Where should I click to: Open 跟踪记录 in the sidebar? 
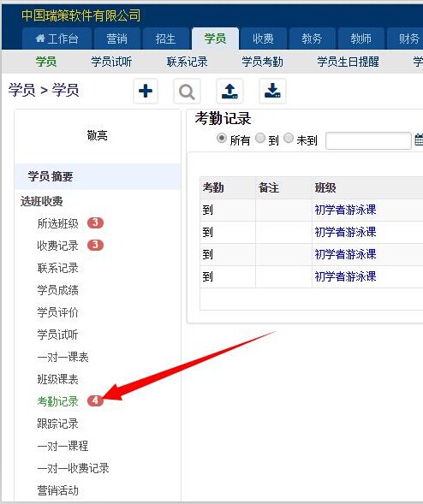(x=57, y=424)
